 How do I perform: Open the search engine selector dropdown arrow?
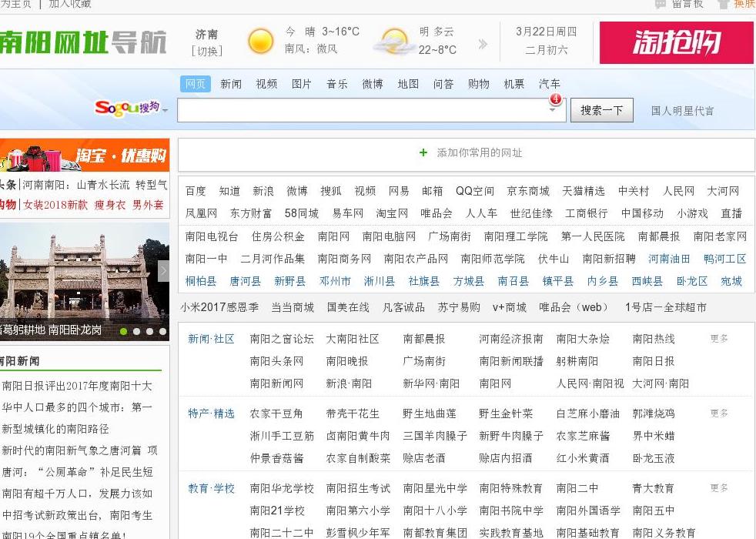tap(165, 111)
